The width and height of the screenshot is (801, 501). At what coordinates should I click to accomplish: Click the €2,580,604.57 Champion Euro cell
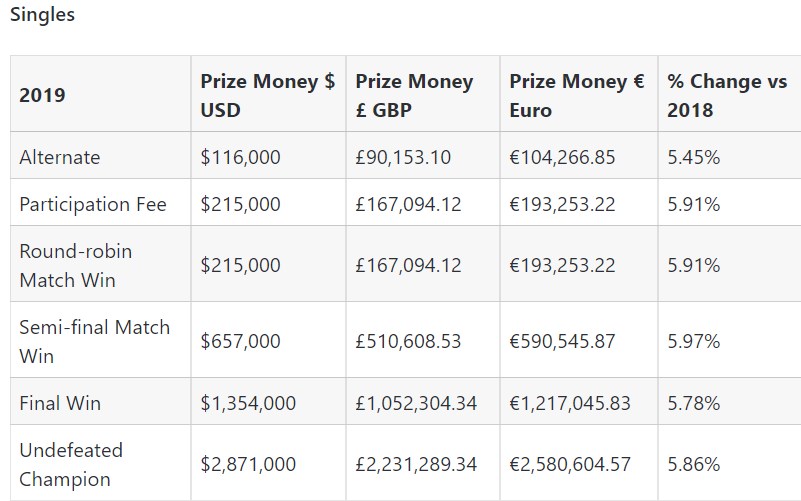pyautogui.click(x=570, y=464)
